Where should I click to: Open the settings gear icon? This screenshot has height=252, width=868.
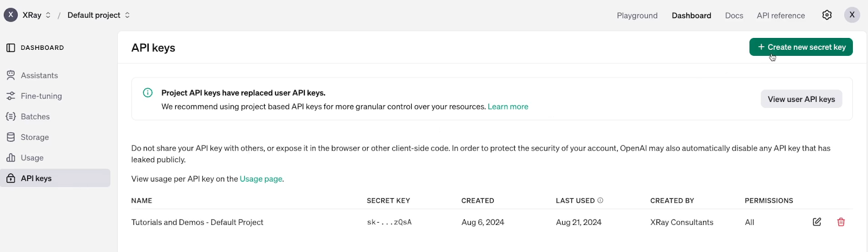[x=827, y=15]
